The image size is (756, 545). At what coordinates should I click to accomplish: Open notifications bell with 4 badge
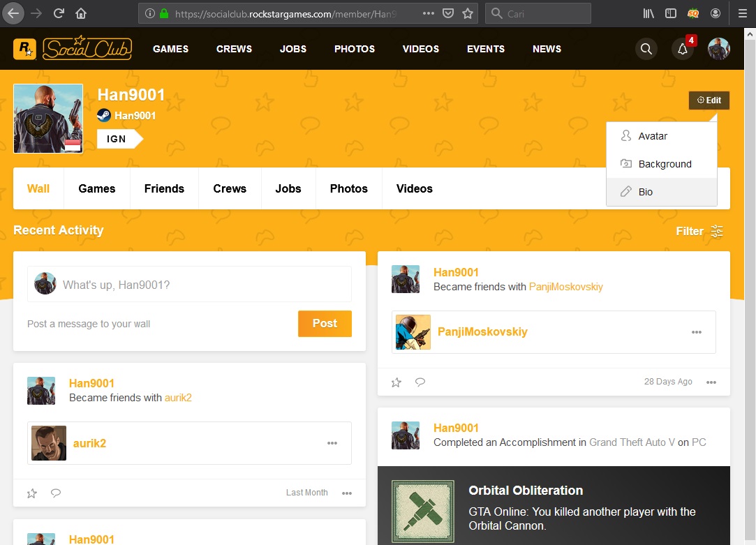683,49
